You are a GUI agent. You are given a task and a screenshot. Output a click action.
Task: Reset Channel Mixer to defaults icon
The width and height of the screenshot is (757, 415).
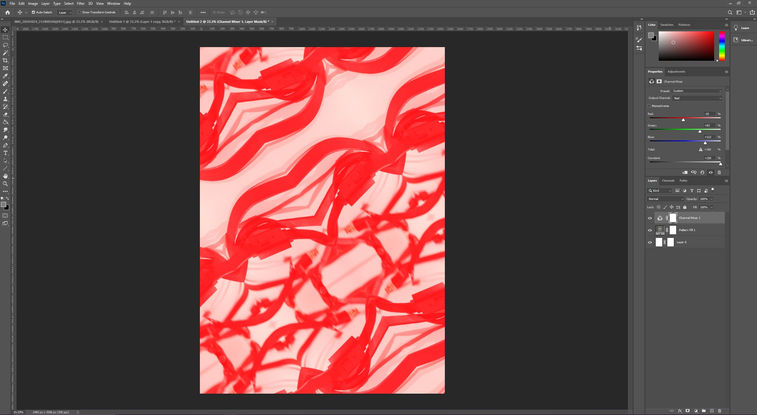702,172
